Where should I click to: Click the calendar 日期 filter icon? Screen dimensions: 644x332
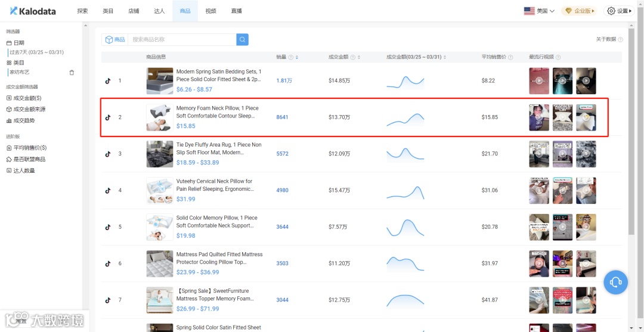click(9, 43)
